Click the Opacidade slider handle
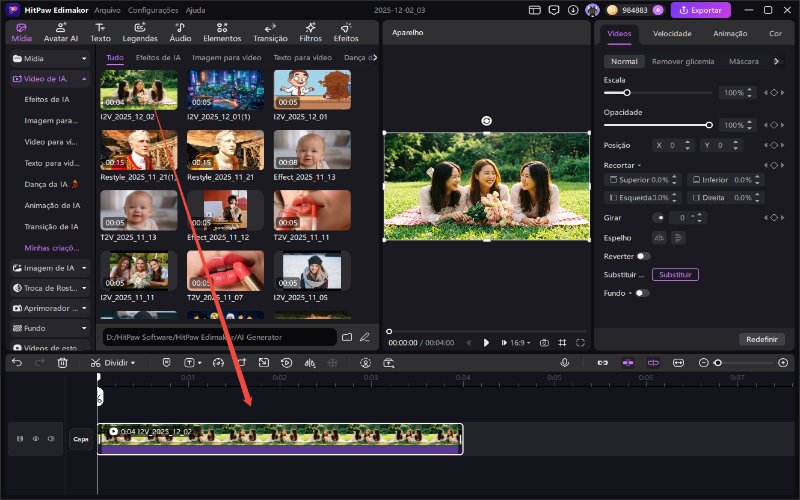This screenshot has height=500, width=800. (x=709, y=125)
